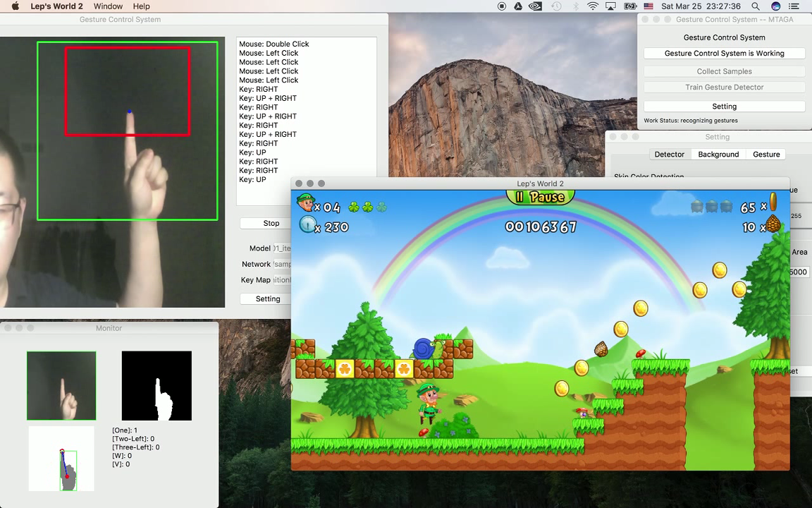
Task: Pause the game with the Pause button
Action: 540,197
